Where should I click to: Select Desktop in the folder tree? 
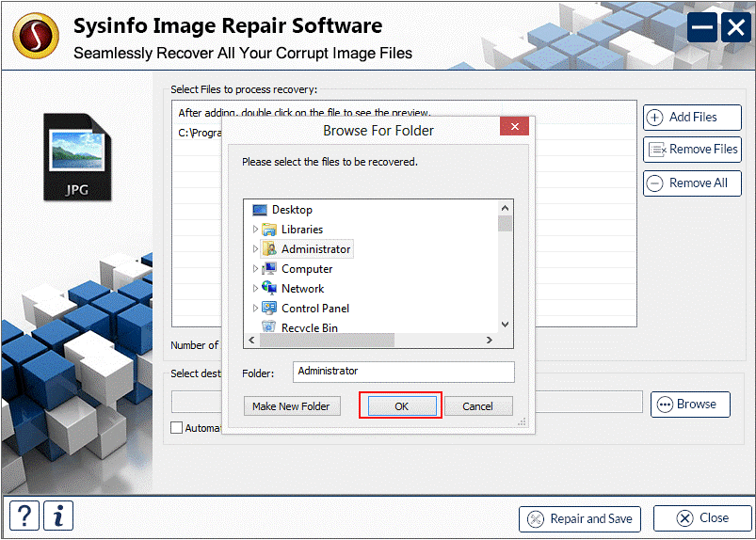(292, 210)
